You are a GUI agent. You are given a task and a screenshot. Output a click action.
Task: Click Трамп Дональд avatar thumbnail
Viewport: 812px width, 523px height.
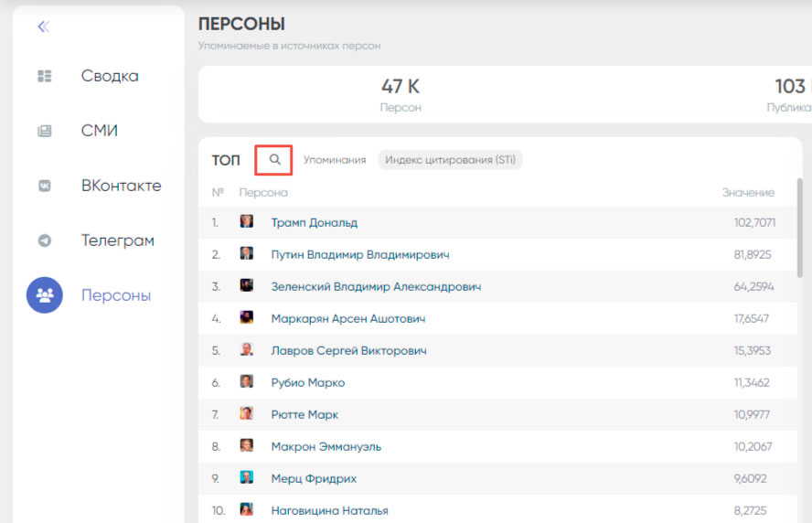(x=246, y=222)
